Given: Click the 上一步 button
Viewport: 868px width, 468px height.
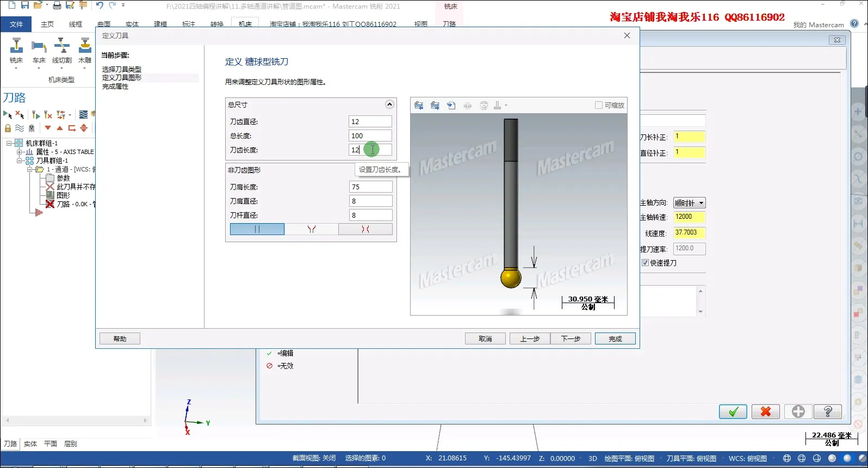Looking at the screenshot, I should [x=530, y=338].
